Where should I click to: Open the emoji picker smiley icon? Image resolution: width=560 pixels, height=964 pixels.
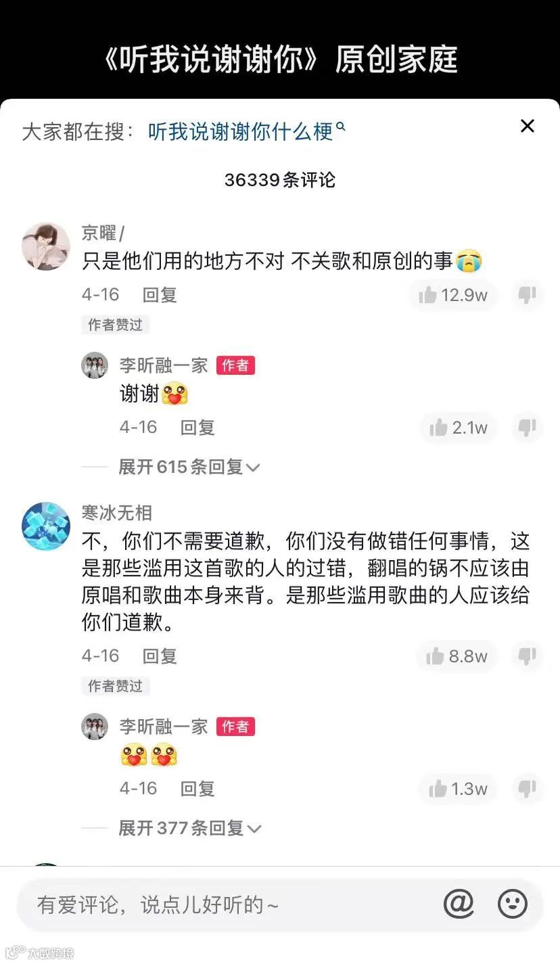click(512, 904)
